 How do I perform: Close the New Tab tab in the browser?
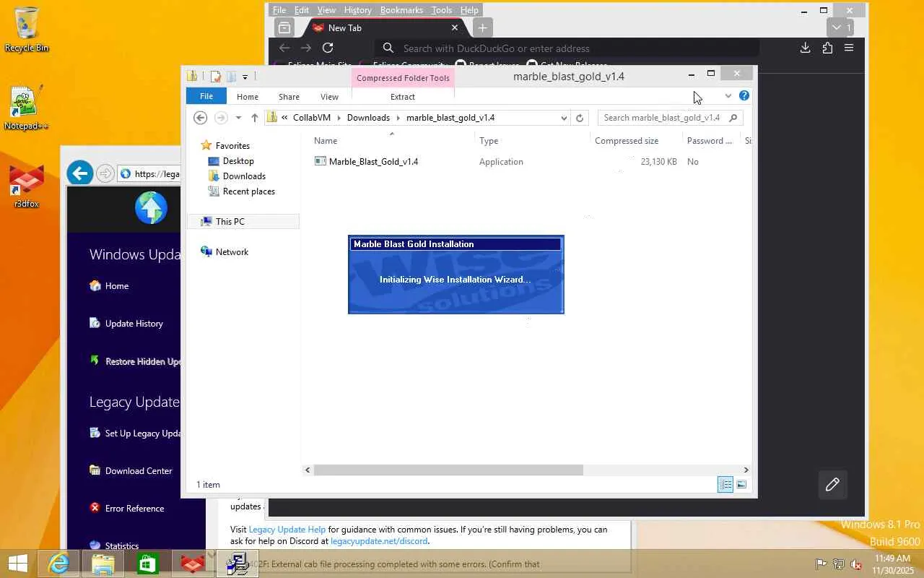tap(455, 27)
